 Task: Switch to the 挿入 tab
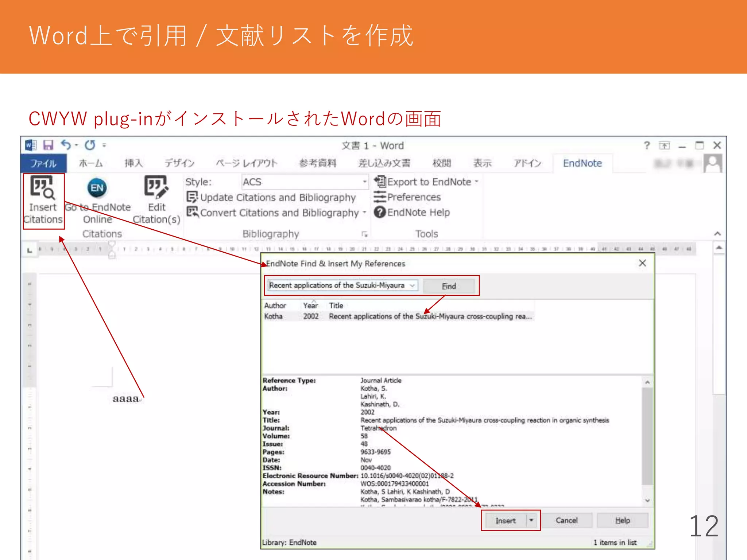coord(133,163)
